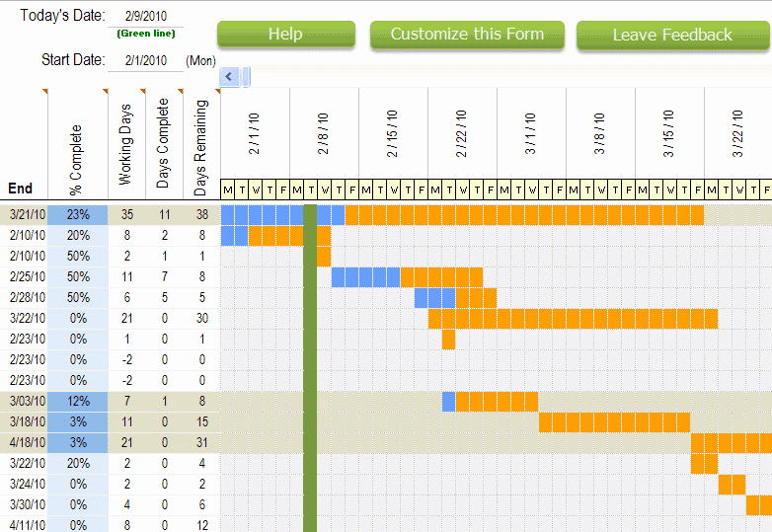Select the Days Remaining column header
The width and height of the screenshot is (772, 532).
coord(199,148)
